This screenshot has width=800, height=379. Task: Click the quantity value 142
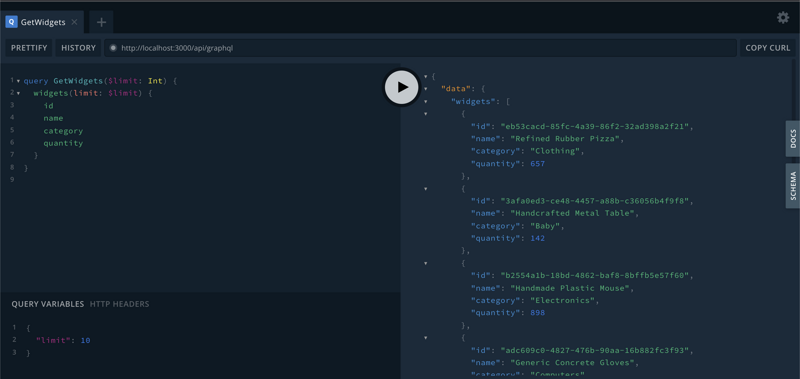(x=538, y=238)
